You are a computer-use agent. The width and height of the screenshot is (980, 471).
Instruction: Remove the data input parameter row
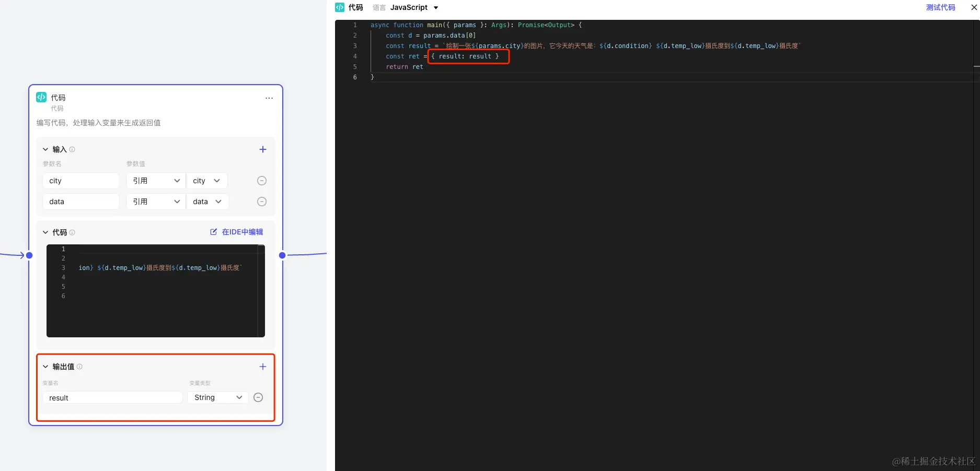[x=262, y=202]
